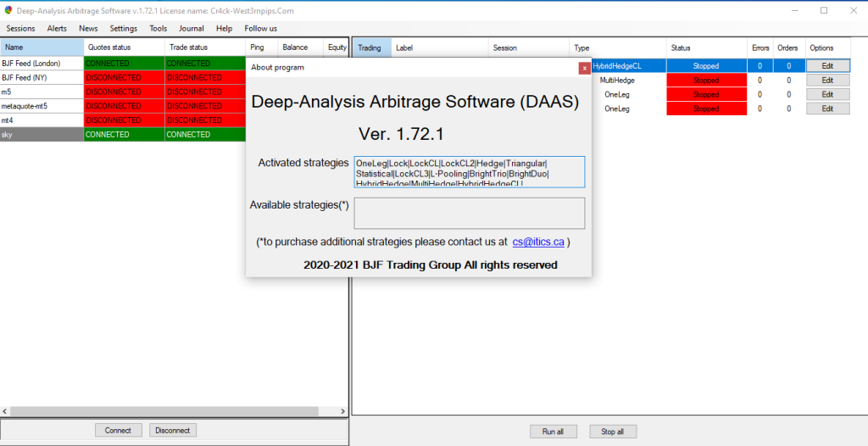Viewport: 868px width, 446px height.
Task: Click the Quotes status column header
Action: click(x=125, y=47)
